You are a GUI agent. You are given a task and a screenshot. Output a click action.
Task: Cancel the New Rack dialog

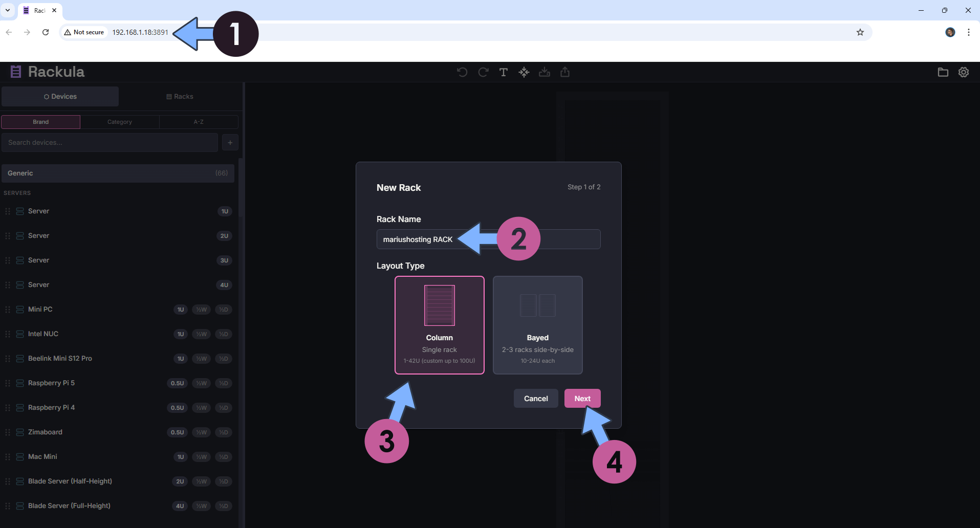tap(536, 398)
